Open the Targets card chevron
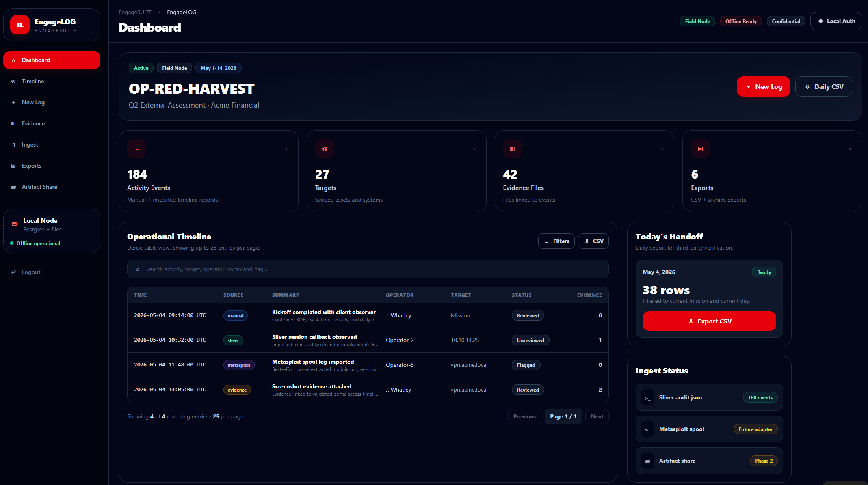This screenshot has height=485, width=868. click(x=474, y=149)
